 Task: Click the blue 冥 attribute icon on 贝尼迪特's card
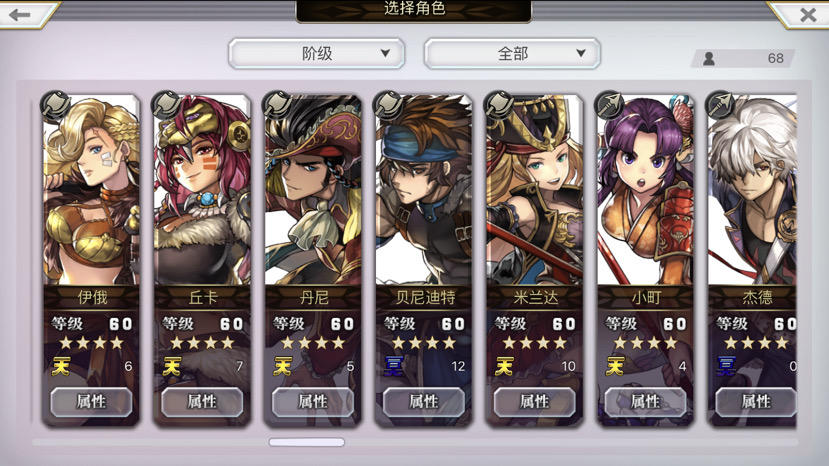pos(394,366)
